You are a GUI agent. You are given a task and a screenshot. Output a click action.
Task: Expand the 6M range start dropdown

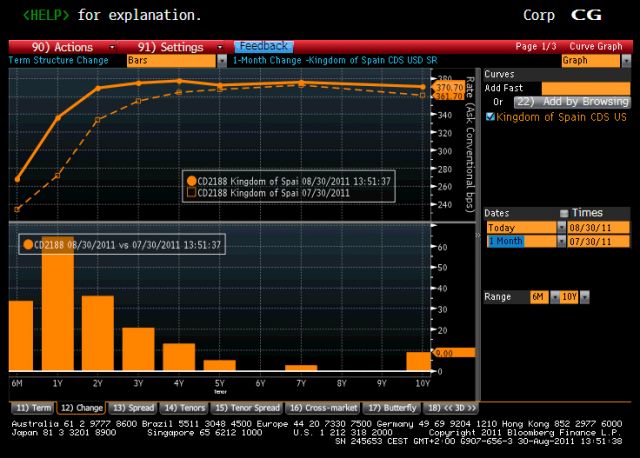[x=555, y=297]
